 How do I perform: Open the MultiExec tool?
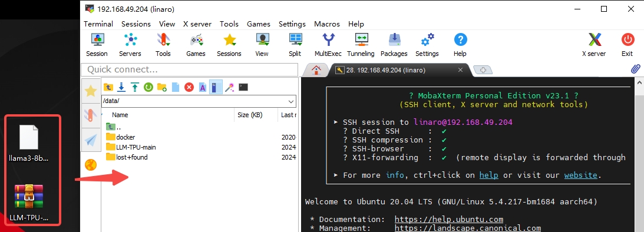[328, 45]
